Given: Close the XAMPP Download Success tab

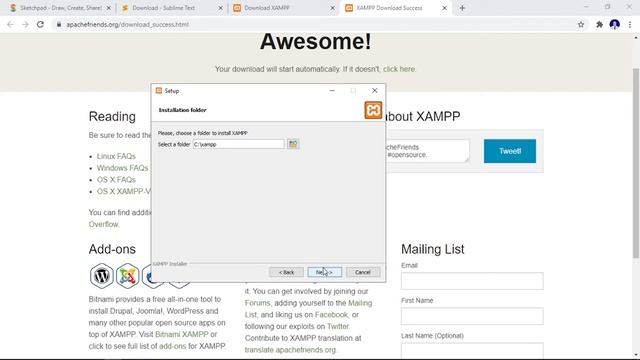Looking at the screenshot, I should click(x=444, y=8).
